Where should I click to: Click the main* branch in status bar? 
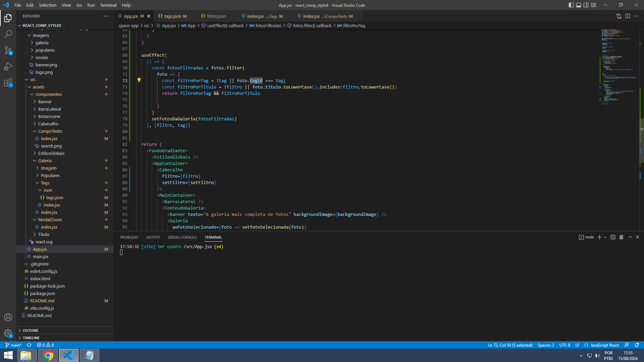(13, 345)
